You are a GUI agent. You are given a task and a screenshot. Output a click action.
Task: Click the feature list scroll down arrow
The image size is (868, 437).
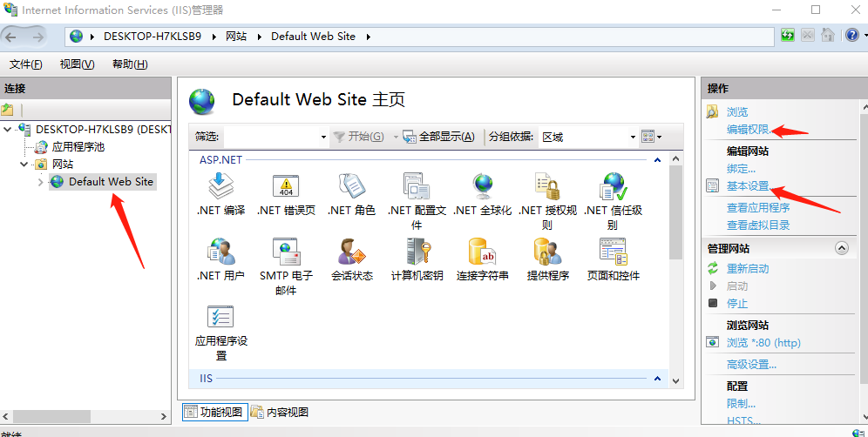click(675, 380)
